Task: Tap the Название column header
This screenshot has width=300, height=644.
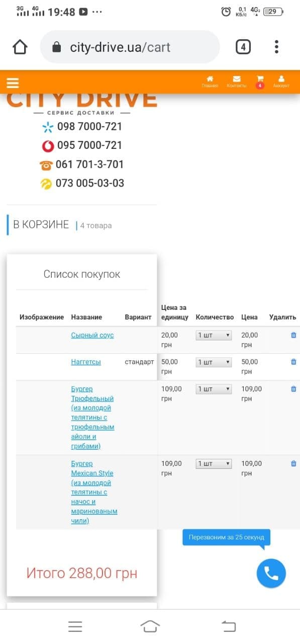Action: click(x=86, y=317)
